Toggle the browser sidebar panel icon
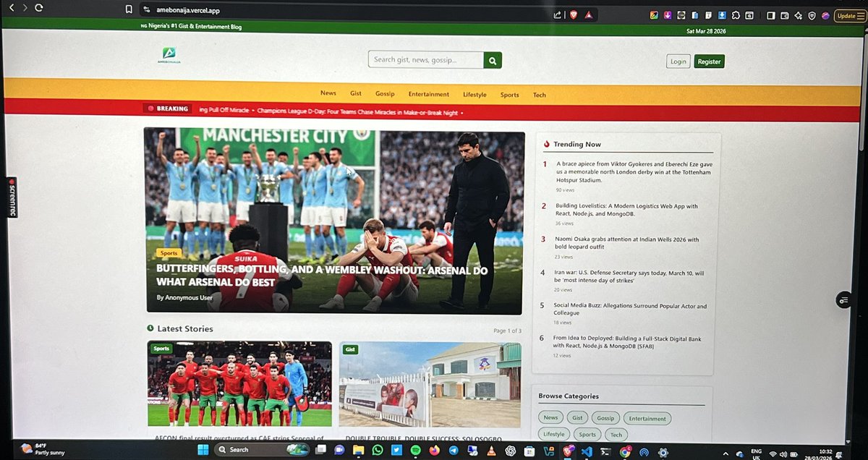The width and height of the screenshot is (868, 460). click(771, 15)
